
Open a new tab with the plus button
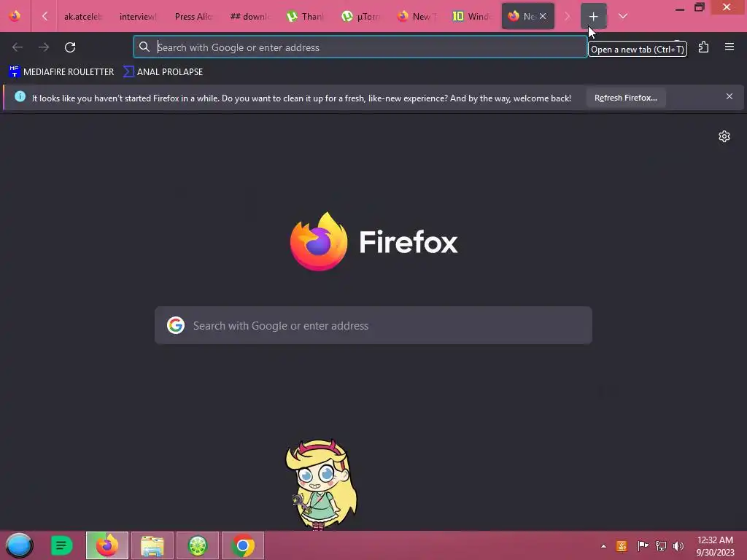click(593, 16)
